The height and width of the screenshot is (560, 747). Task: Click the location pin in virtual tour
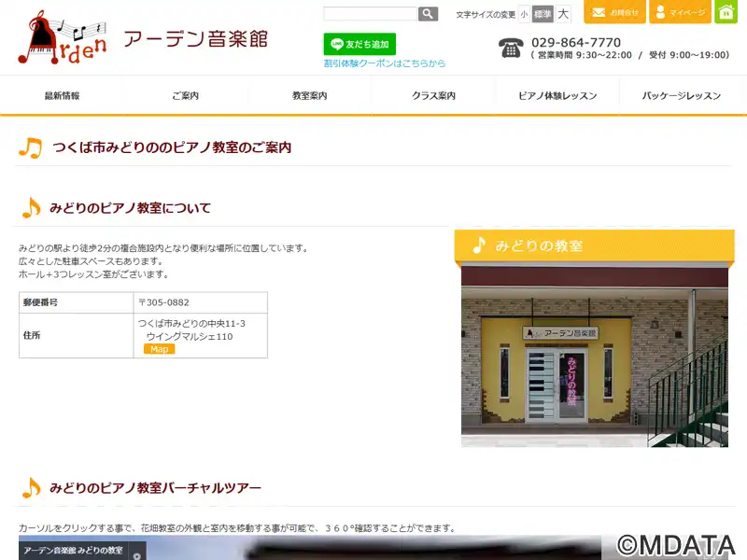coord(137,555)
